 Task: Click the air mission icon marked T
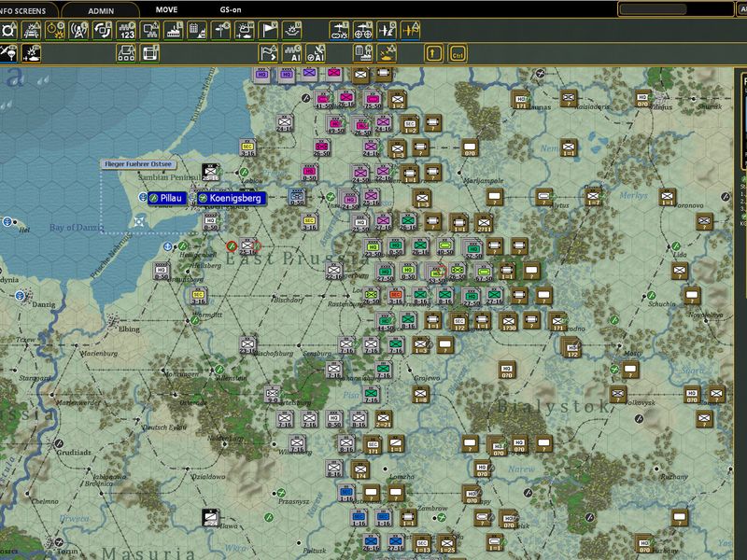pos(339,31)
